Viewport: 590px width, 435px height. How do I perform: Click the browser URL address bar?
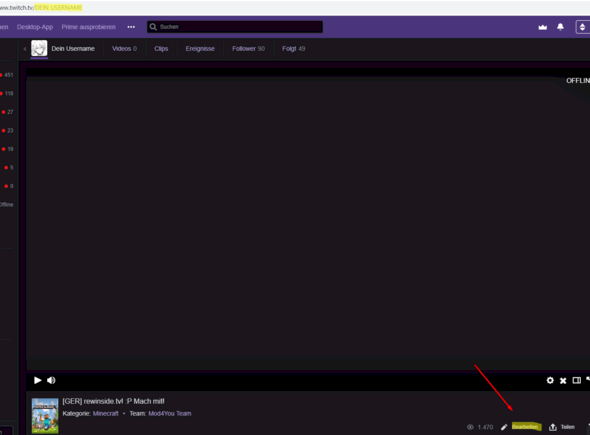coord(295,8)
